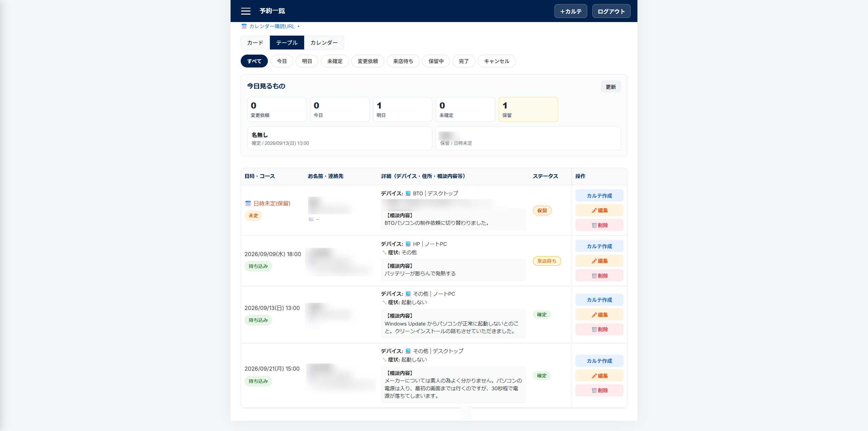Click the 来店待ち status badge
The image size is (868, 431).
pos(547,261)
